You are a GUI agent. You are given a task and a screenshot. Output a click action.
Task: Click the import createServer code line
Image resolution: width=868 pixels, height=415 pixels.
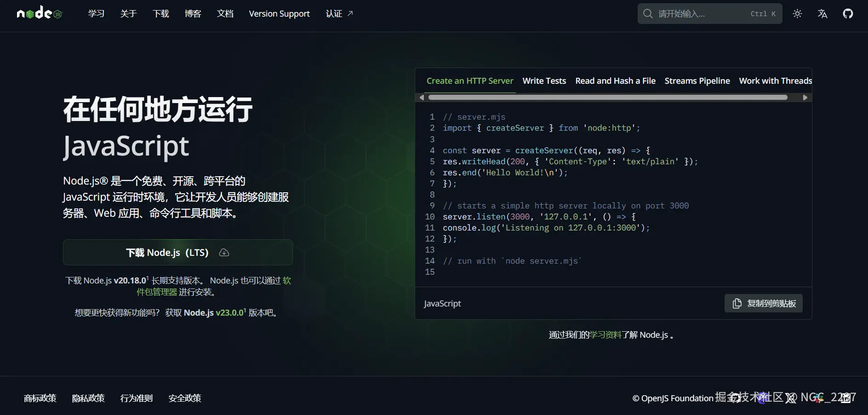[x=542, y=128]
